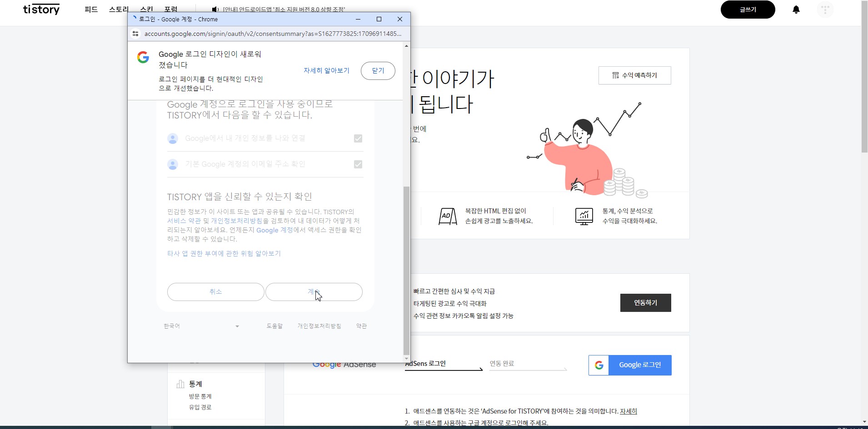Click the popup address bar URL
The width and height of the screenshot is (868, 429).
click(x=273, y=34)
